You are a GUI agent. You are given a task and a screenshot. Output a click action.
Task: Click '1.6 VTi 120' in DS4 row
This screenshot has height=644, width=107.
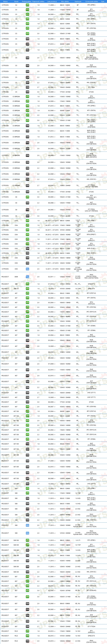[78, 221]
